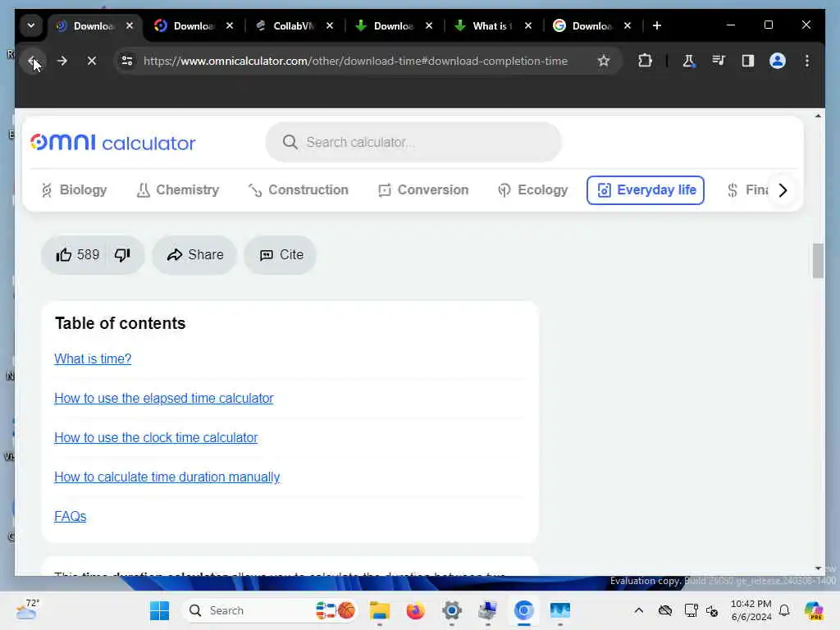Image resolution: width=840 pixels, height=630 pixels.
Task: Click the Omni Calculator logo
Action: [x=113, y=143]
